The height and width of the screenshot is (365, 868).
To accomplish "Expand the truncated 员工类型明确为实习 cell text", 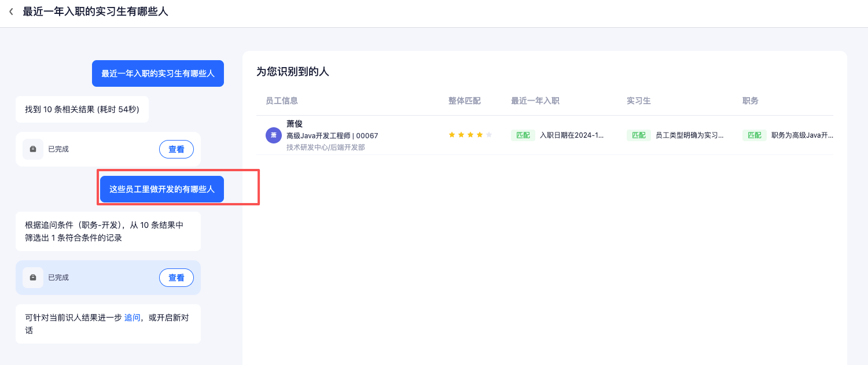I will pos(689,135).
